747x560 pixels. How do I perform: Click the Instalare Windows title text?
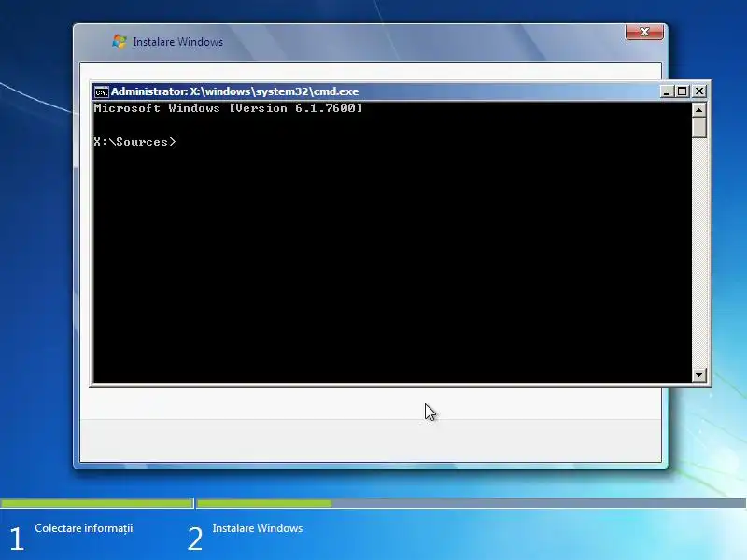click(177, 42)
